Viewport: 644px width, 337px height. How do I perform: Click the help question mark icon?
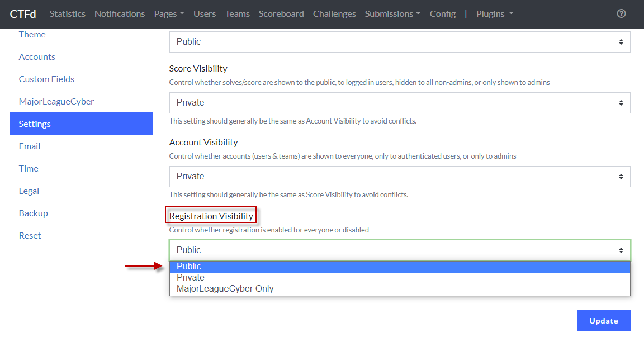[x=621, y=14]
